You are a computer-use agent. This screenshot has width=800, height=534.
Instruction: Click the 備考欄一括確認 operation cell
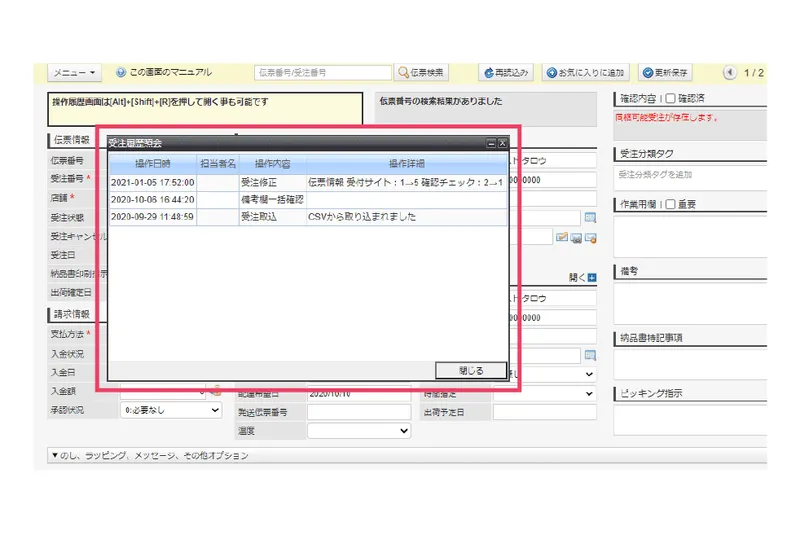[272, 199]
